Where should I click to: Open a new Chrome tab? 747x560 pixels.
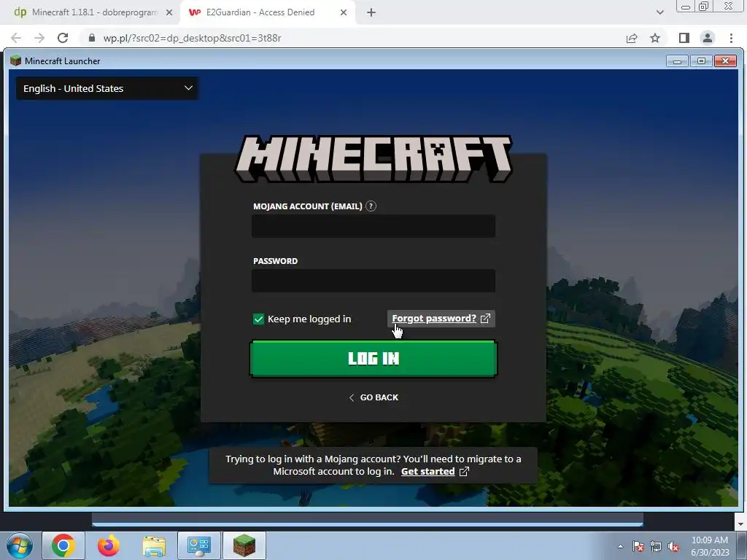point(371,12)
